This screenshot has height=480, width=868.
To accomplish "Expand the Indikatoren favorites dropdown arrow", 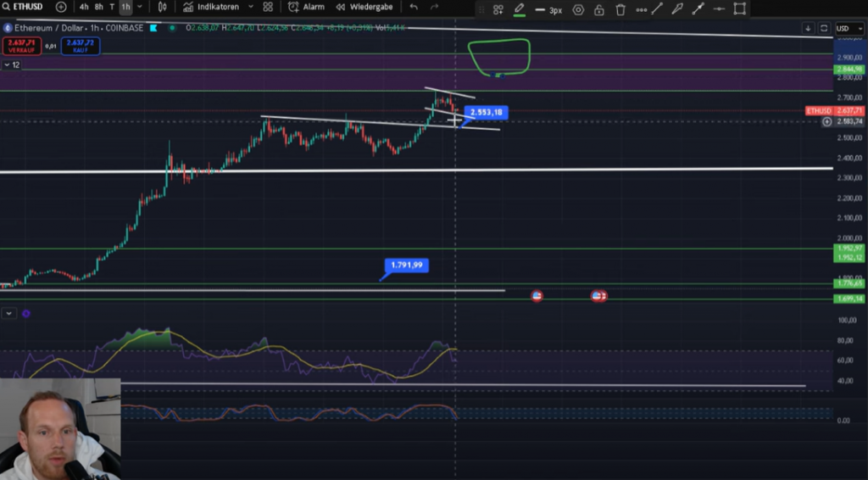I will click(x=251, y=7).
